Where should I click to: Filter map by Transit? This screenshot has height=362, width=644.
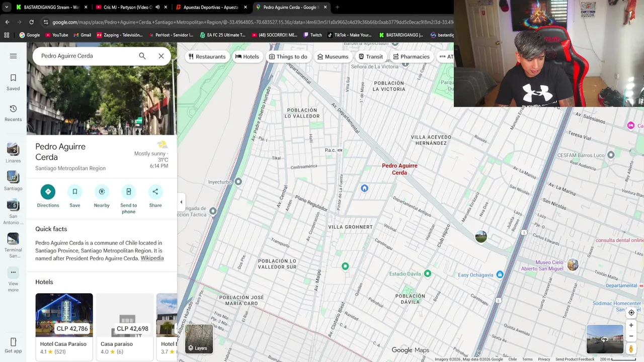371,56
